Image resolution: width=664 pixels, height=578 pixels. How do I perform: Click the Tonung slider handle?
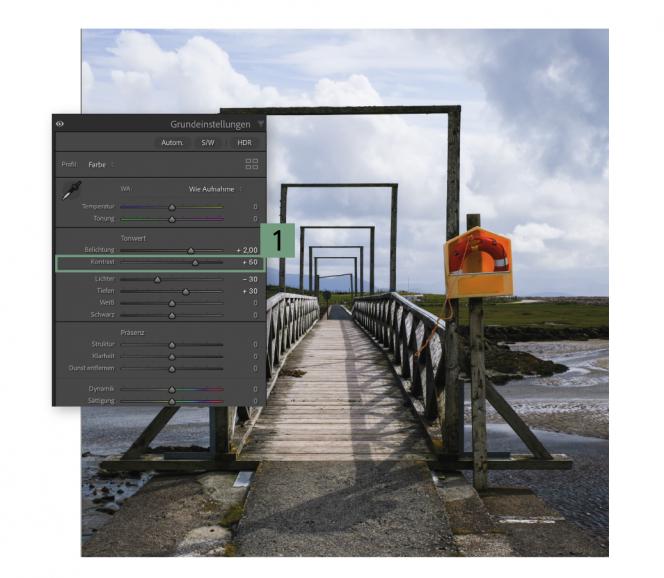click(172, 218)
